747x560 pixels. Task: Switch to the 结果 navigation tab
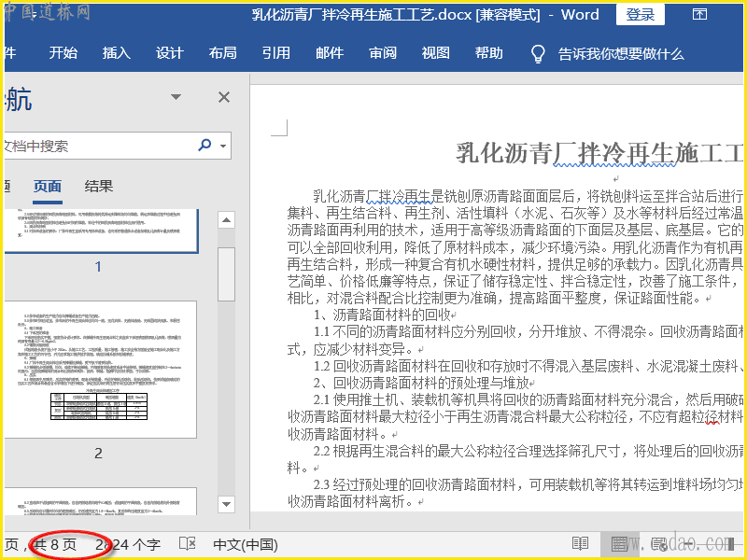tap(99, 186)
